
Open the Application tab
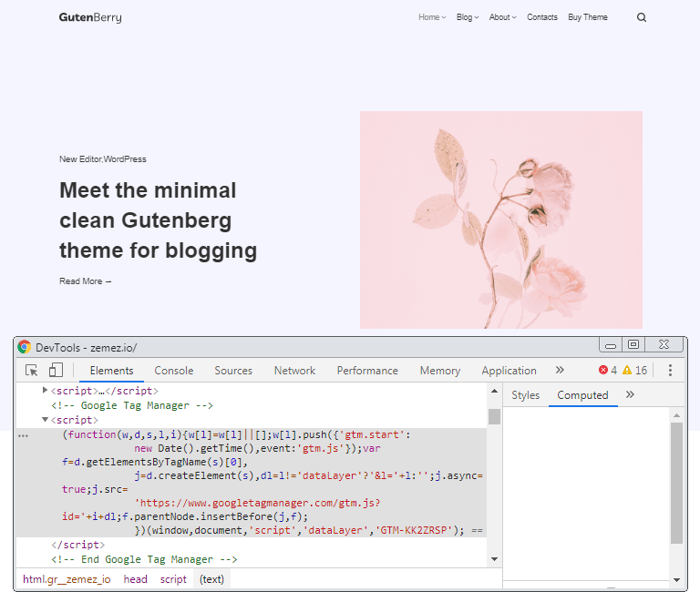pyautogui.click(x=509, y=371)
